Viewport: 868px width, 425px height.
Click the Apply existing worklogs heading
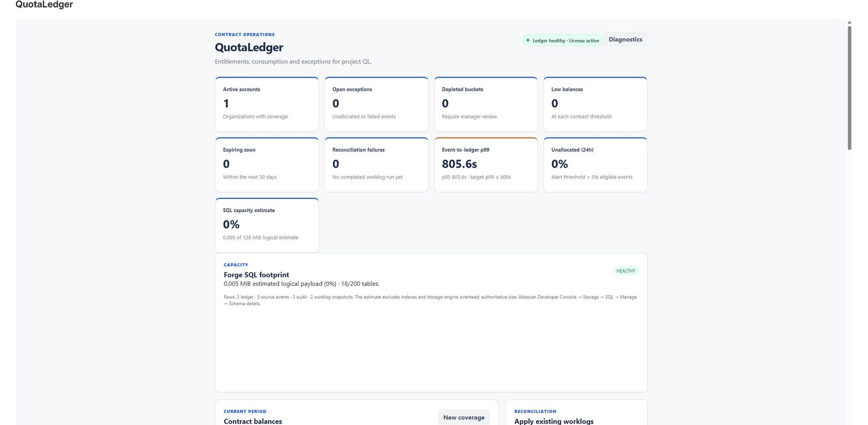pyautogui.click(x=554, y=421)
